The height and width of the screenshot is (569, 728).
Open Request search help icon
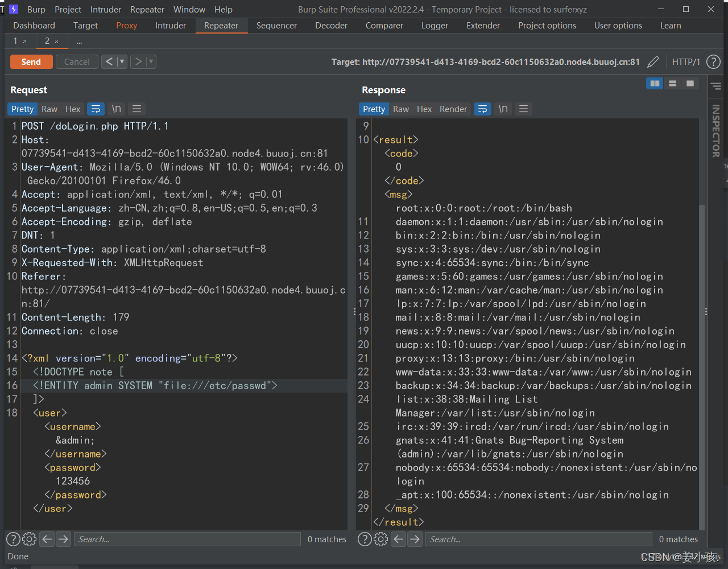(x=13, y=539)
